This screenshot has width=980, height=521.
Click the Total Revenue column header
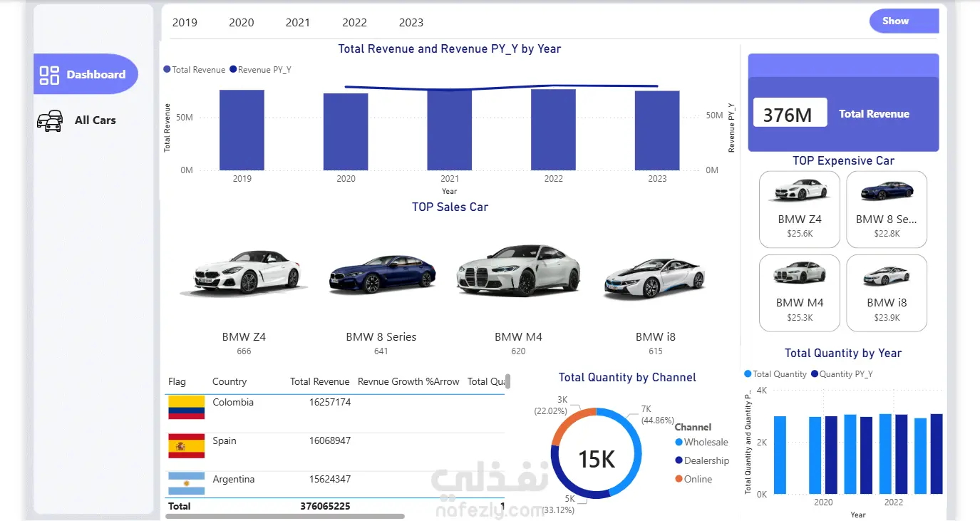tap(319, 381)
